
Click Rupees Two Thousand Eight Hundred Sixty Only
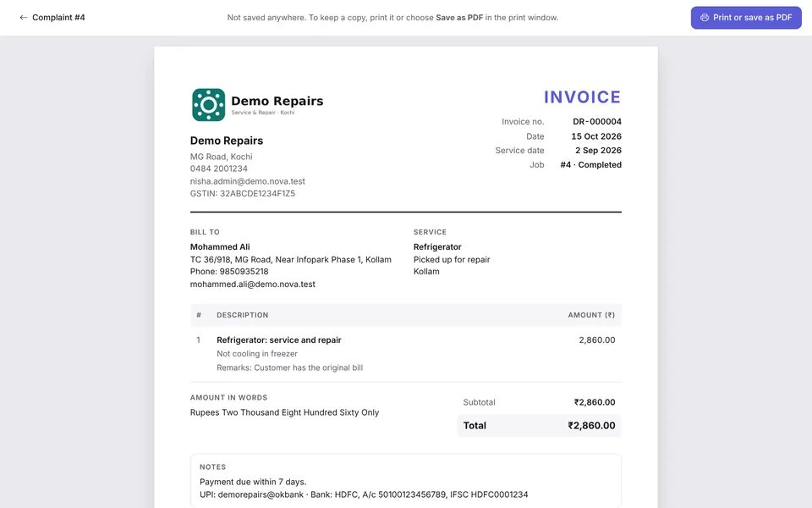(x=284, y=412)
